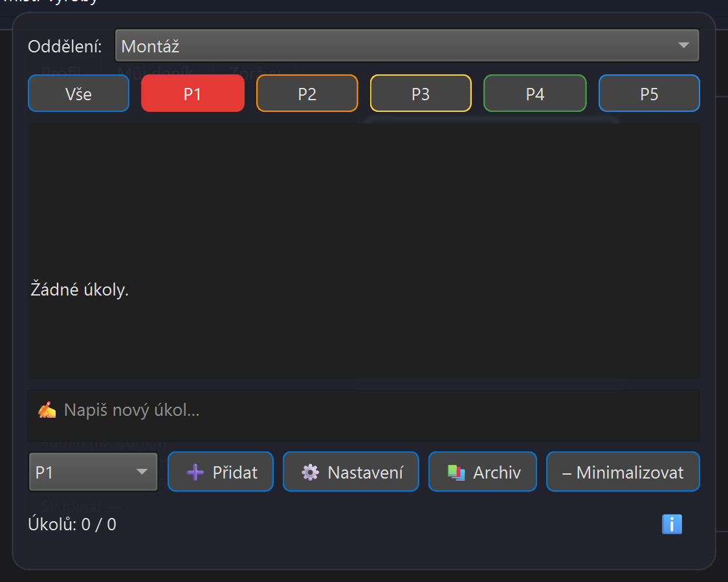Switch to the green-bordered P4 filter
This screenshot has width=728, height=582.
pos(535,94)
